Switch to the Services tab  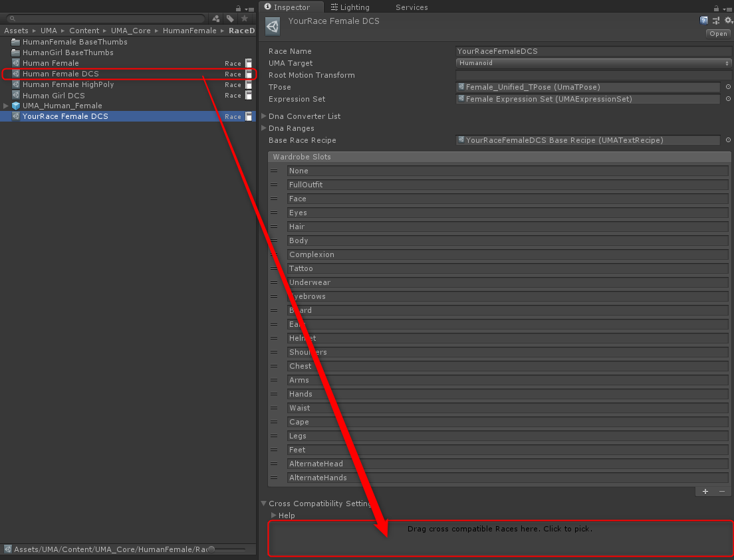click(x=412, y=7)
